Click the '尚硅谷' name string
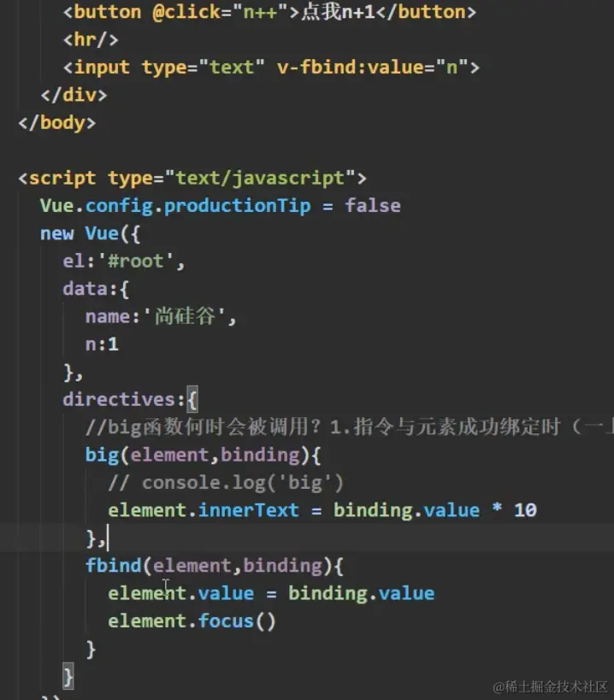The width and height of the screenshot is (614, 700). tap(185, 316)
